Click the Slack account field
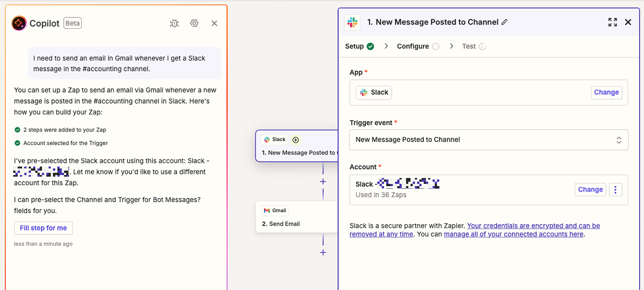The width and height of the screenshot is (644, 290). [x=488, y=190]
